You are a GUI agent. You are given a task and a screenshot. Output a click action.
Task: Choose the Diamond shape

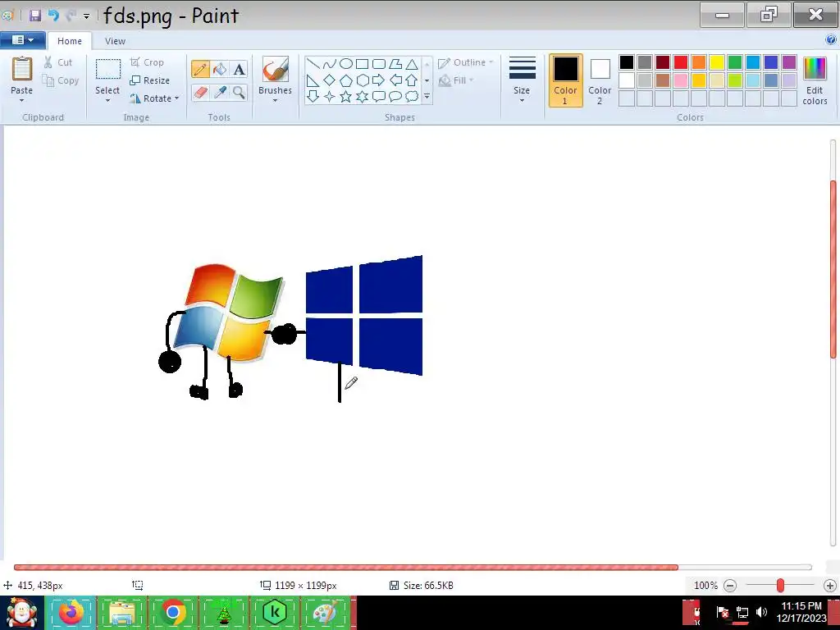click(x=330, y=80)
